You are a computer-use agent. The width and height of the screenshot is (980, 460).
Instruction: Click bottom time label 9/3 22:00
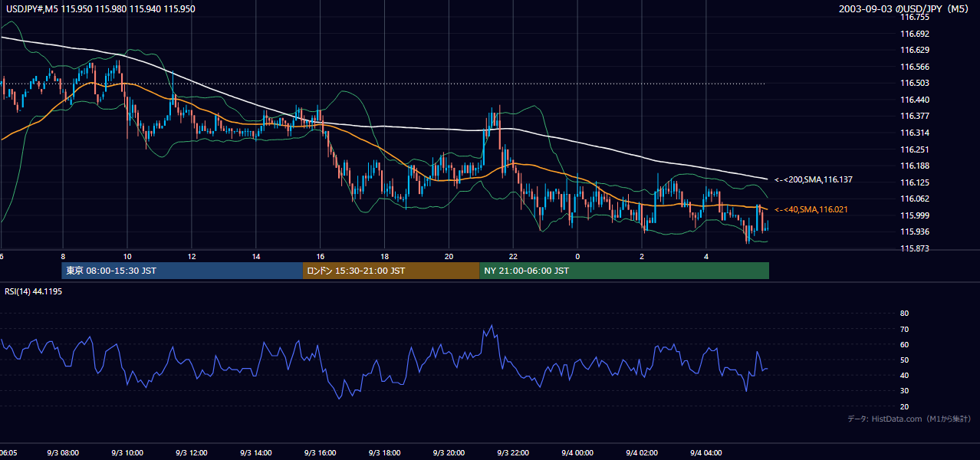tap(514, 453)
